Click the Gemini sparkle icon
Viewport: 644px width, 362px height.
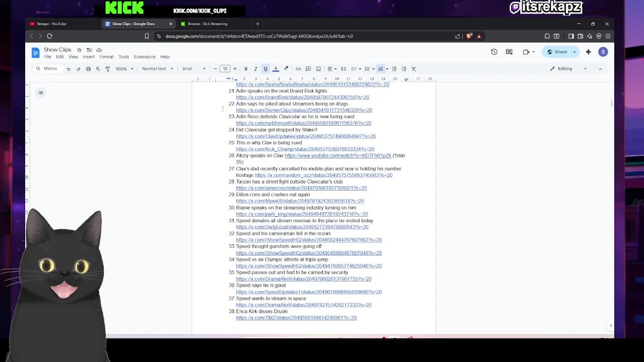pyautogui.click(x=588, y=52)
